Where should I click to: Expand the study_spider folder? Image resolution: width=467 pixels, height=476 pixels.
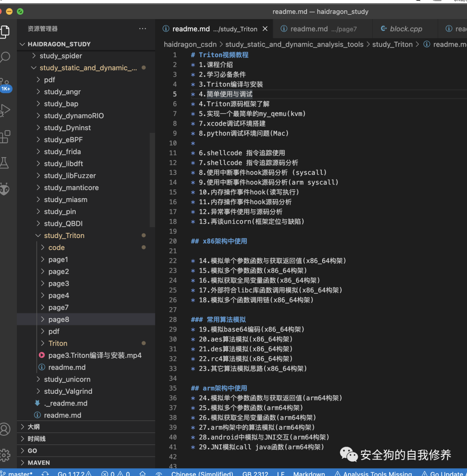[86, 56]
